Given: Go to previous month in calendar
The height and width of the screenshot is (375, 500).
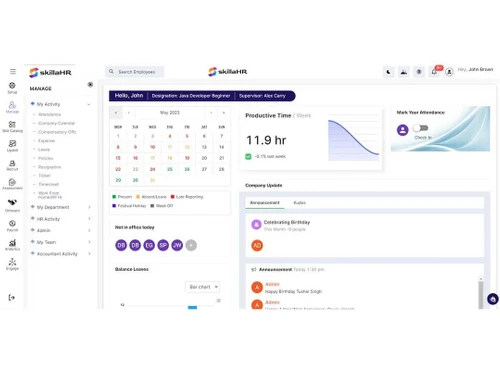Looking at the screenshot, I should [x=129, y=113].
